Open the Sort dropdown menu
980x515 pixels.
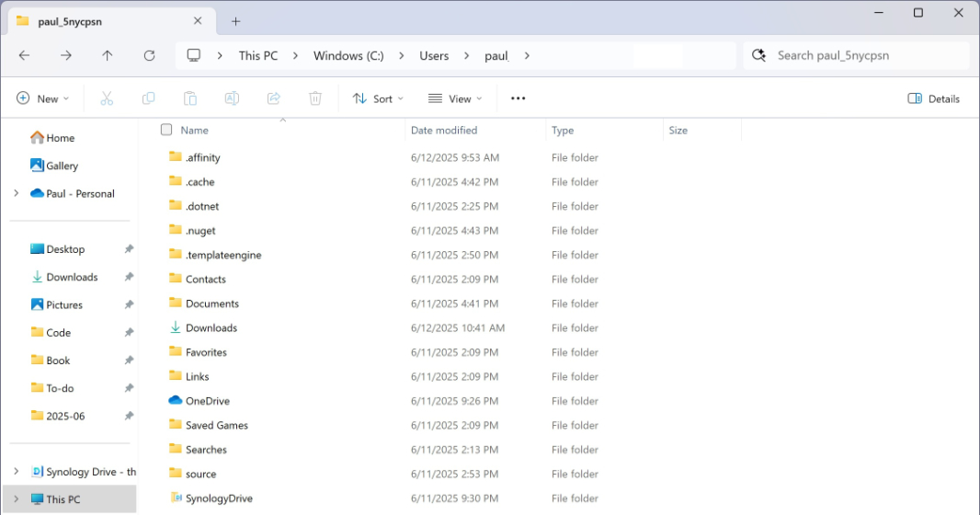click(378, 98)
